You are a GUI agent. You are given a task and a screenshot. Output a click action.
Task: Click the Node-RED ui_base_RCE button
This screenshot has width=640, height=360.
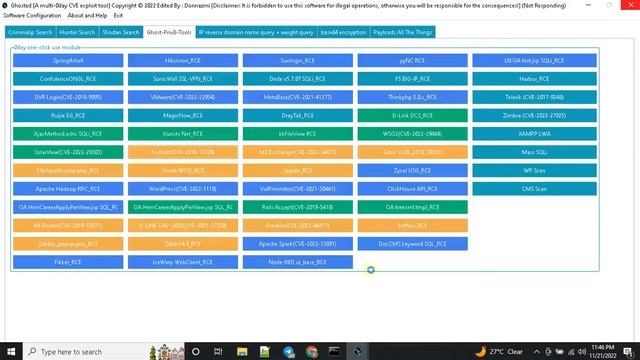(x=298, y=262)
